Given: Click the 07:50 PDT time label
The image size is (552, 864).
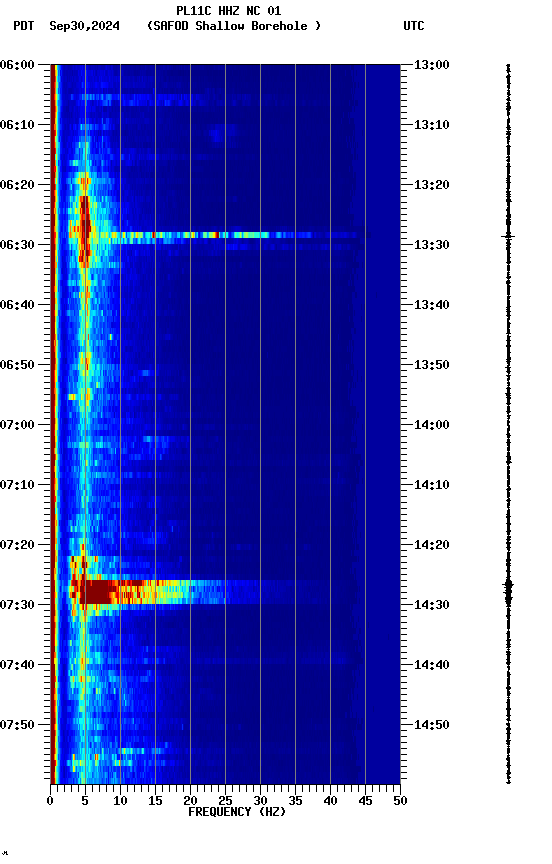Looking at the screenshot, I should 17,726.
